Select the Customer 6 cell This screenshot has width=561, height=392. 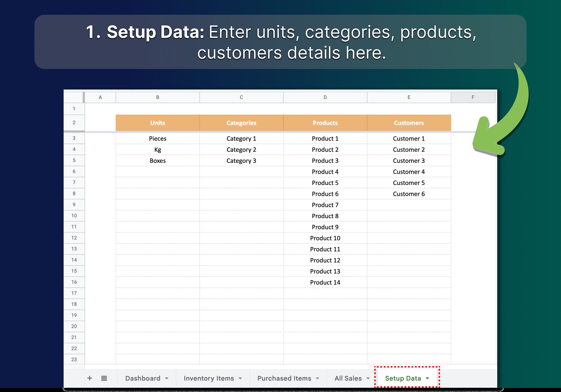pyautogui.click(x=409, y=194)
